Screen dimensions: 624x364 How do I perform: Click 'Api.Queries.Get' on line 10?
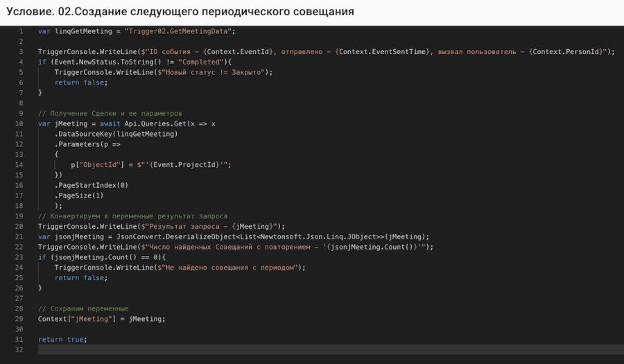point(155,123)
